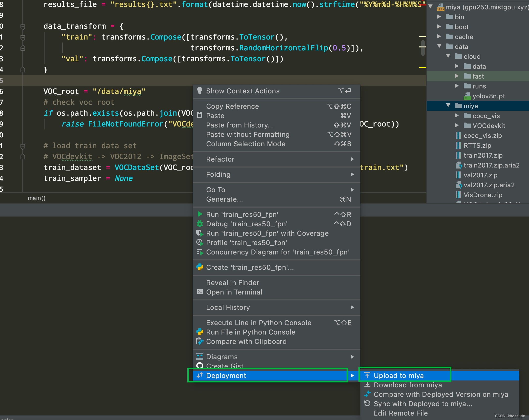Image resolution: width=529 pixels, height=420 pixels.
Task: Click the download arrow icon for Download from miya
Action: [x=367, y=385]
